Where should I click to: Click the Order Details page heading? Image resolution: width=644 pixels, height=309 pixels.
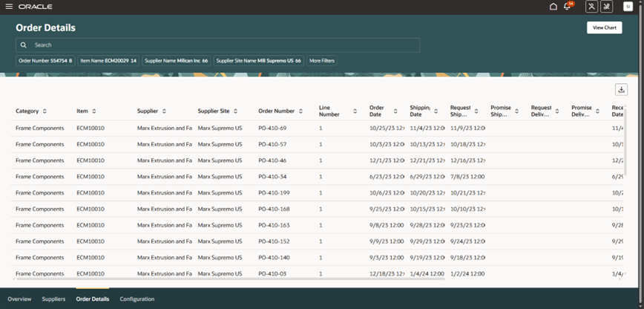(x=45, y=28)
